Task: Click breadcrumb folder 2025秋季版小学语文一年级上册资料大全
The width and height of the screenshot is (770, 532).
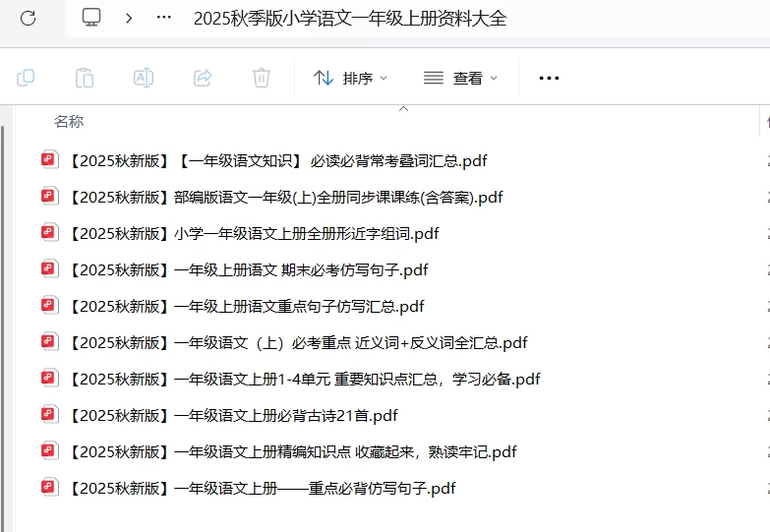Action: [350, 19]
